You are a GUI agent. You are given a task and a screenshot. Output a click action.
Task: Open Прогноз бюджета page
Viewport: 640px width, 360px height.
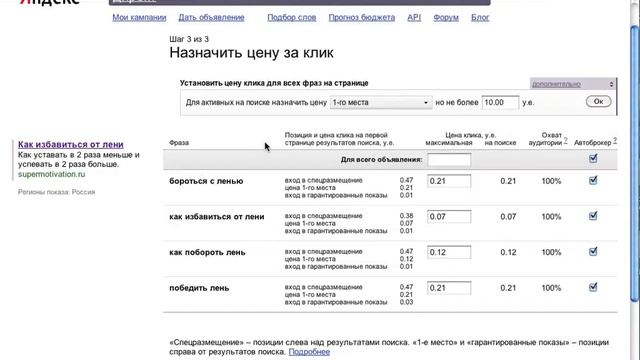[x=362, y=18]
